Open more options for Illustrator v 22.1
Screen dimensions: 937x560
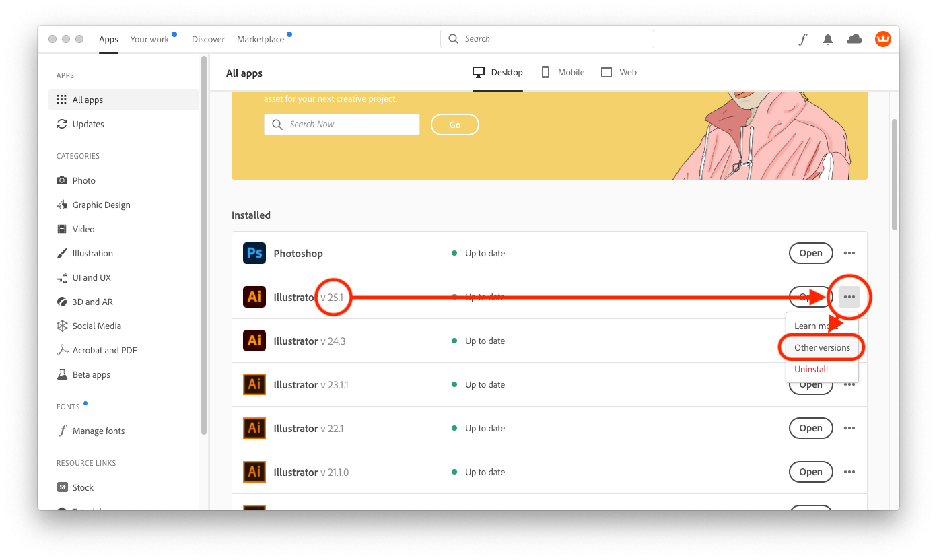(849, 428)
